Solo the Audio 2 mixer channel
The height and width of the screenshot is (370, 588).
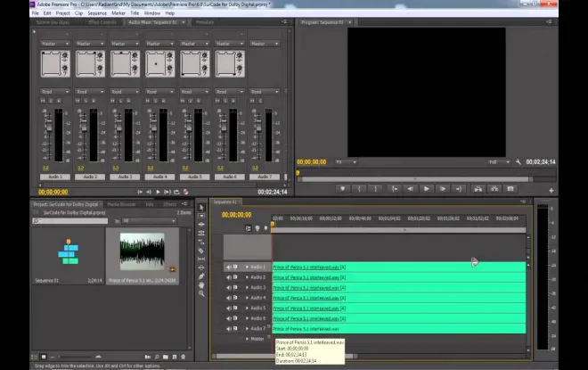pyautogui.click(x=86, y=101)
